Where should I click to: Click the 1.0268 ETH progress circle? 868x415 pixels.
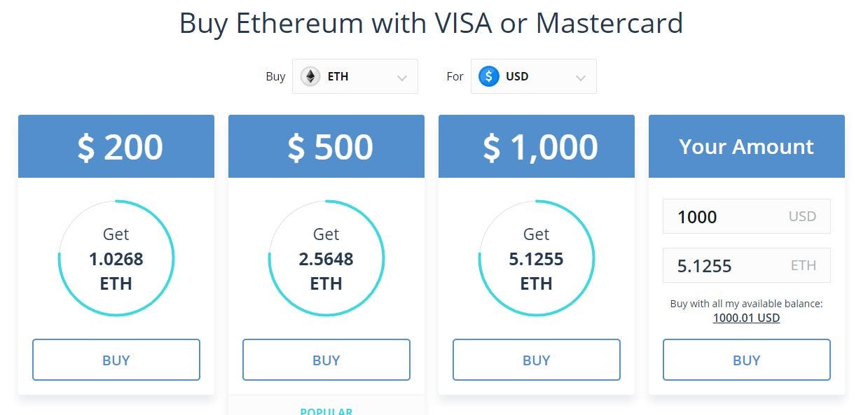point(116,259)
